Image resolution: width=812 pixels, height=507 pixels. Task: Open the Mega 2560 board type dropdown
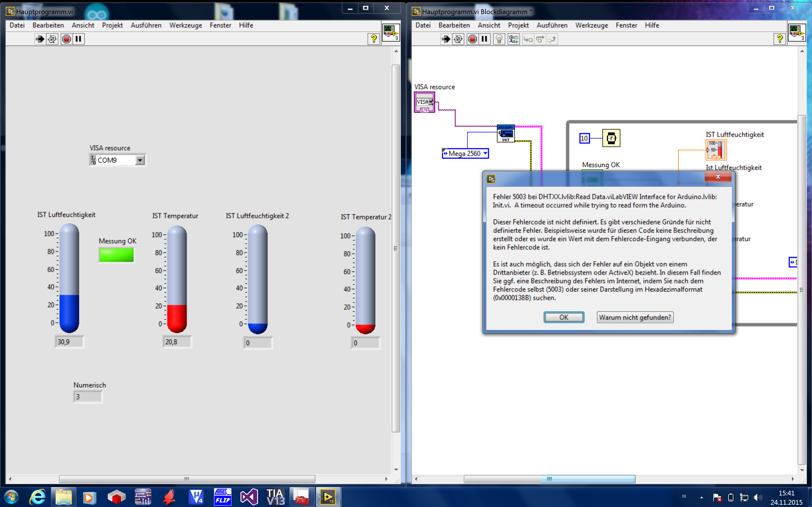coord(485,153)
